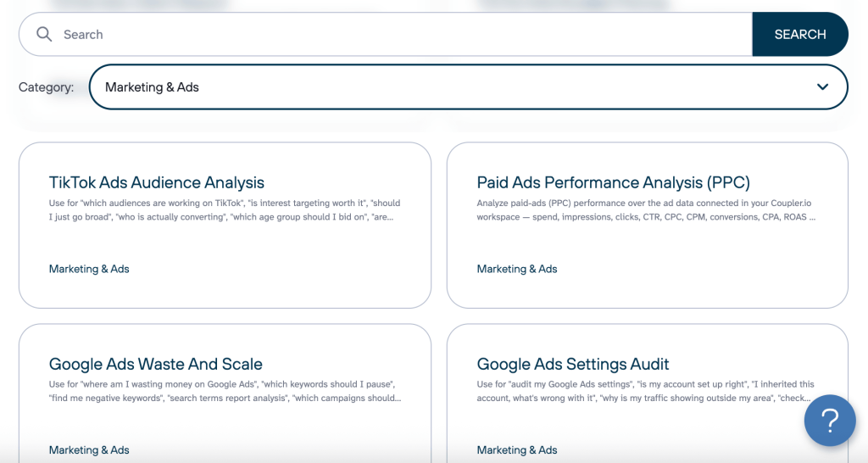This screenshot has height=463, width=868.
Task: Click the magnifying glass search icon
Action: (x=44, y=34)
